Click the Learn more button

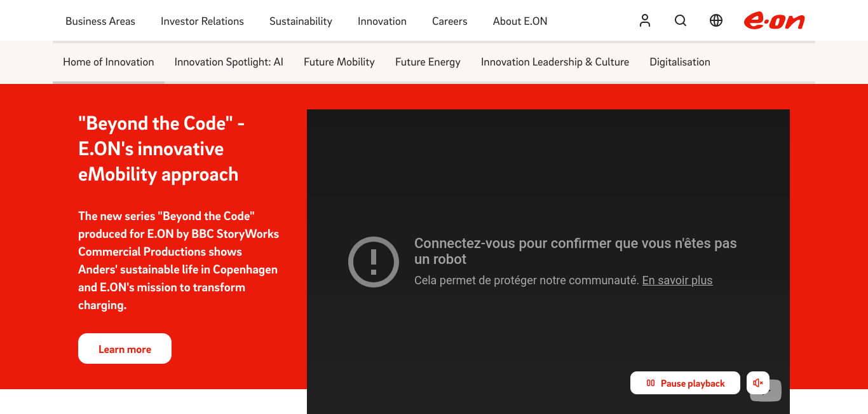coord(125,348)
